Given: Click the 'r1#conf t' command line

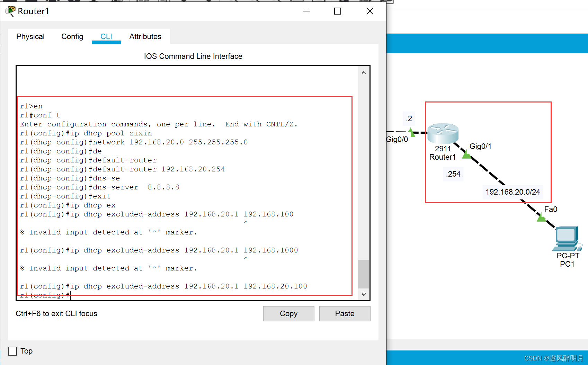Looking at the screenshot, I should click(x=40, y=115).
